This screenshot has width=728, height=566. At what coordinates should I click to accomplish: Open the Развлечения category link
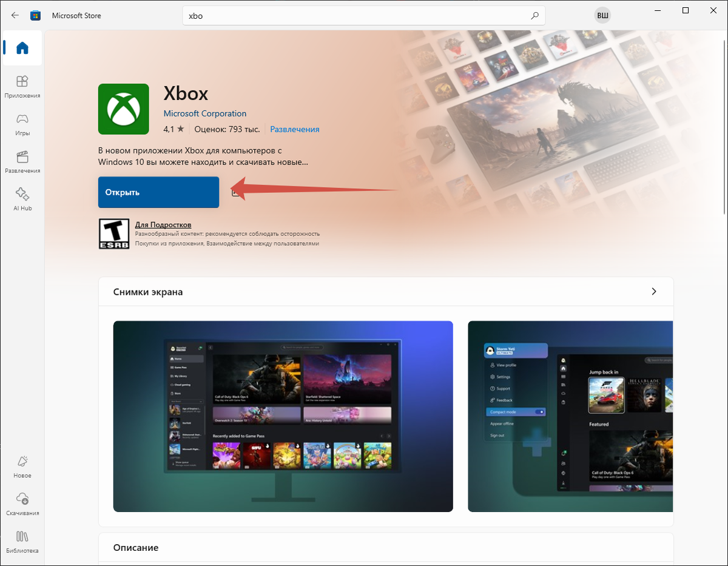coord(295,129)
